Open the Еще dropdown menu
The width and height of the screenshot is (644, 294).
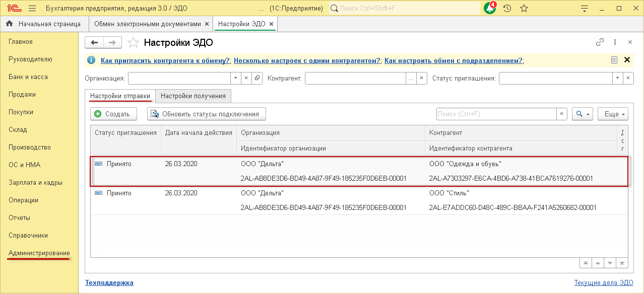coord(613,114)
